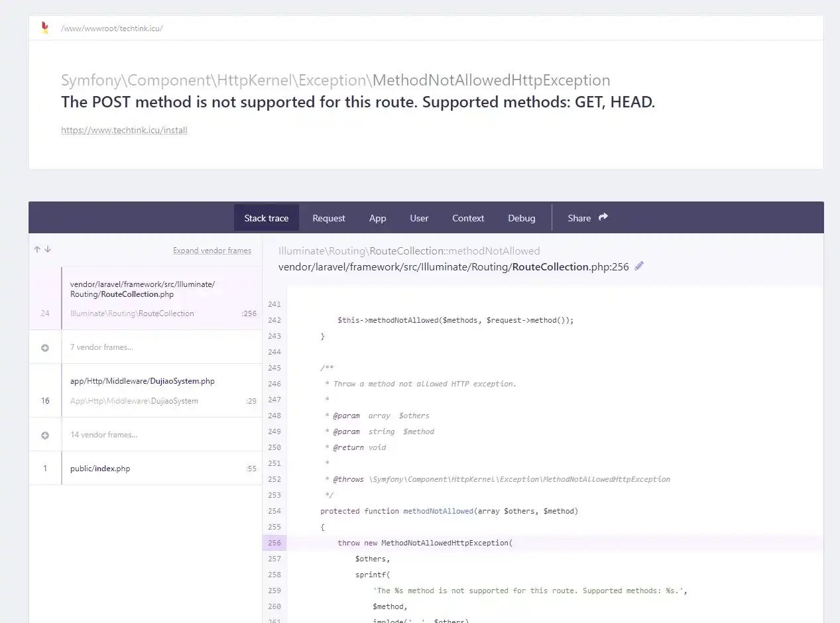Open the Debug tab
Screen dimensions: 840x623
pyautogui.click(x=522, y=218)
